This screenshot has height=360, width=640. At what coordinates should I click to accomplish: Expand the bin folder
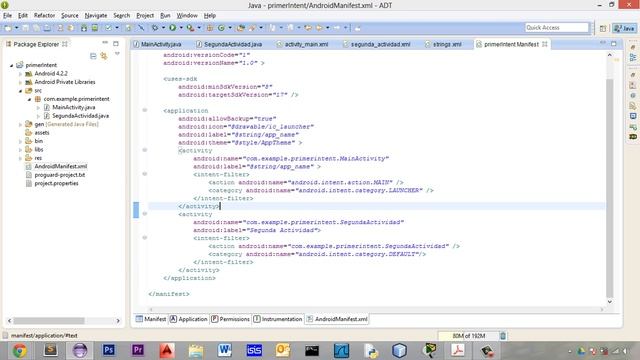tap(20, 141)
